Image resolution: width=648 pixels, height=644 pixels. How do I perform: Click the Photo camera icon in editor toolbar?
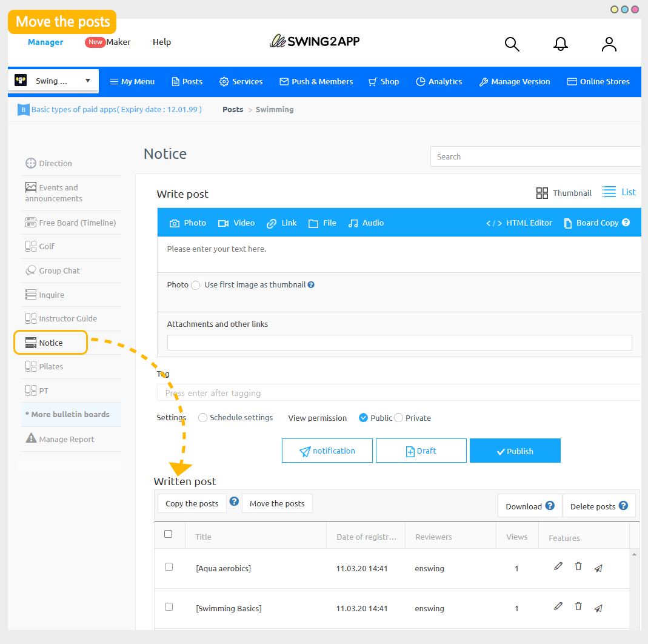coord(175,223)
